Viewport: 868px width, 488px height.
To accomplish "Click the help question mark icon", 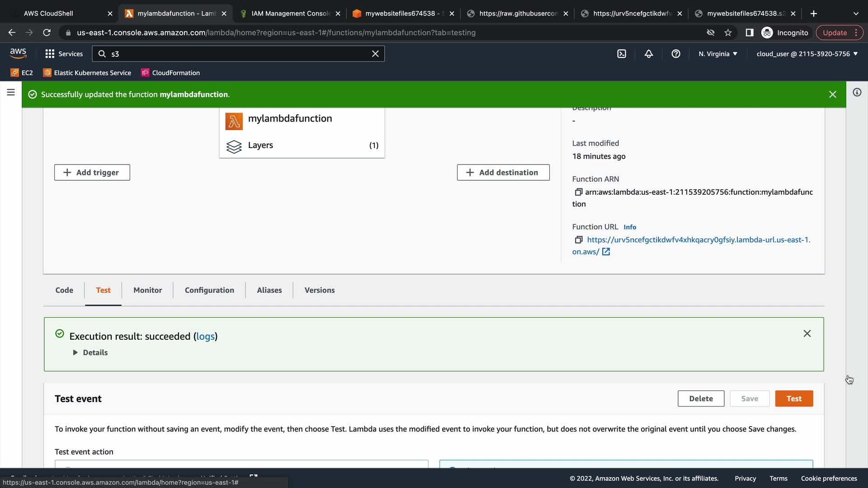I will [676, 54].
